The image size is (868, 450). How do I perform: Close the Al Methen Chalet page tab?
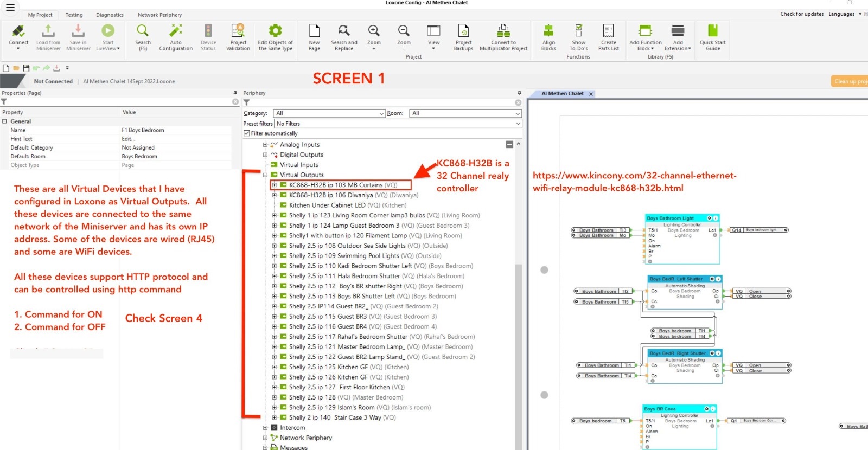point(591,94)
